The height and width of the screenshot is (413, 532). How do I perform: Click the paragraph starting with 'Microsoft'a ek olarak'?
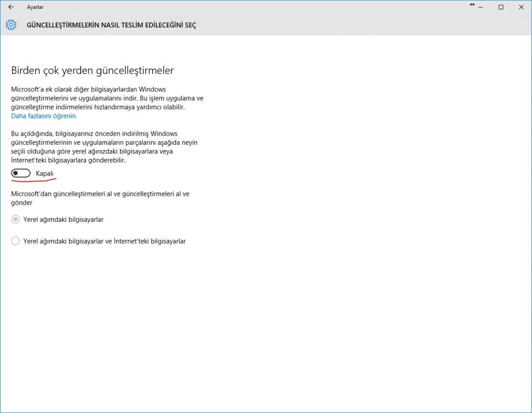coord(107,98)
